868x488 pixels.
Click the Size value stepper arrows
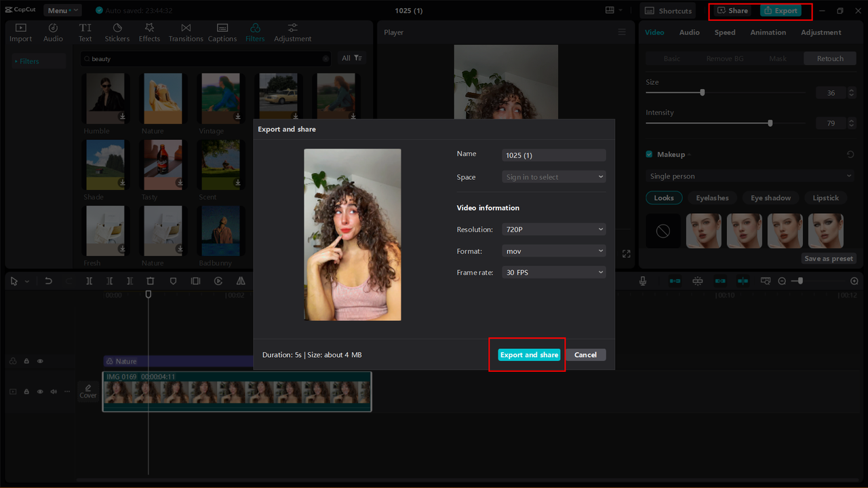tap(852, 93)
